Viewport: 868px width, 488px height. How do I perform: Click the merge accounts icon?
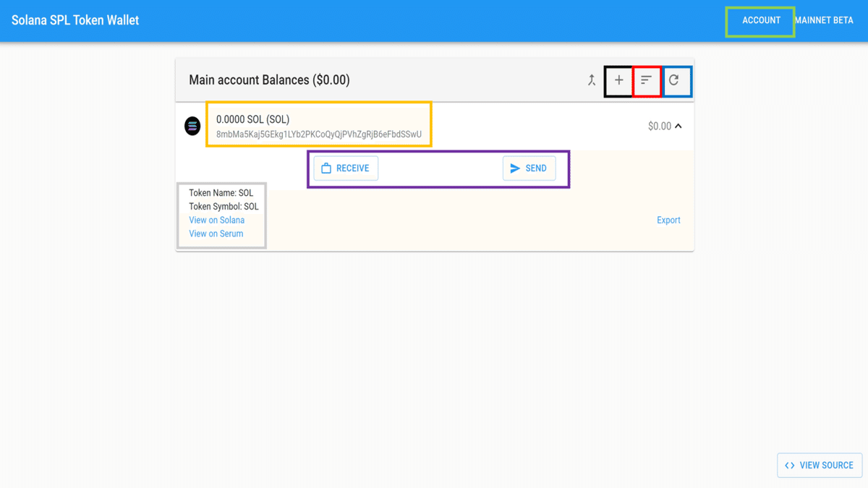click(x=592, y=80)
